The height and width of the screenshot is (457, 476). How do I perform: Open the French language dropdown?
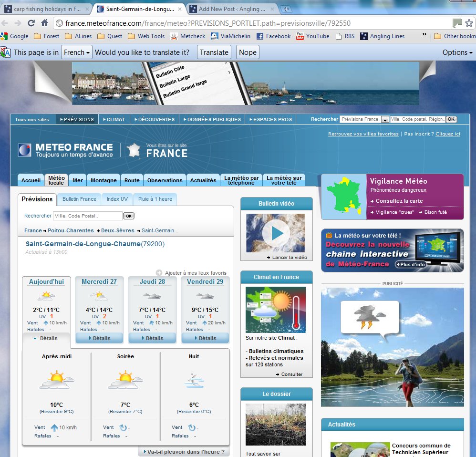(x=76, y=52)
